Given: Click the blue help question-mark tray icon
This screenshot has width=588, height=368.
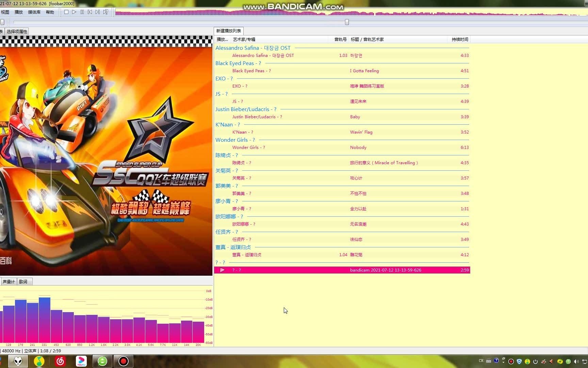Looking at the screenshot, I should tap(496, 361).
